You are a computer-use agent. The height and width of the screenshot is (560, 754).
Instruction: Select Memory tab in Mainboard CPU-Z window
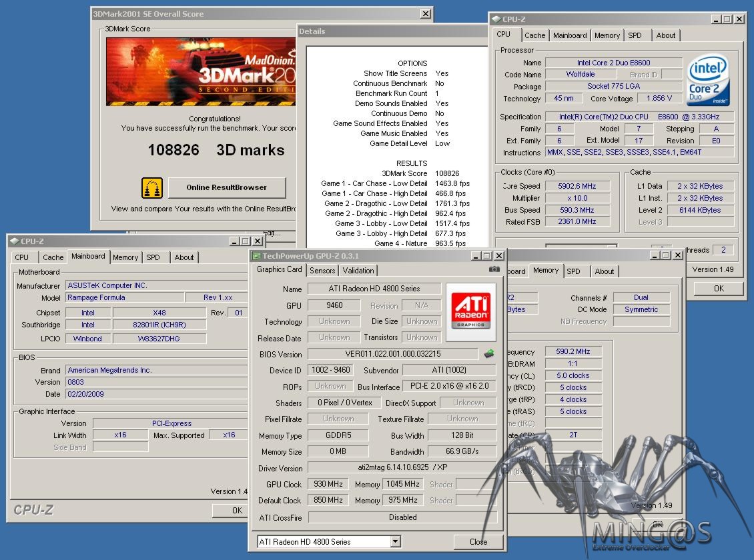(125, 257)
